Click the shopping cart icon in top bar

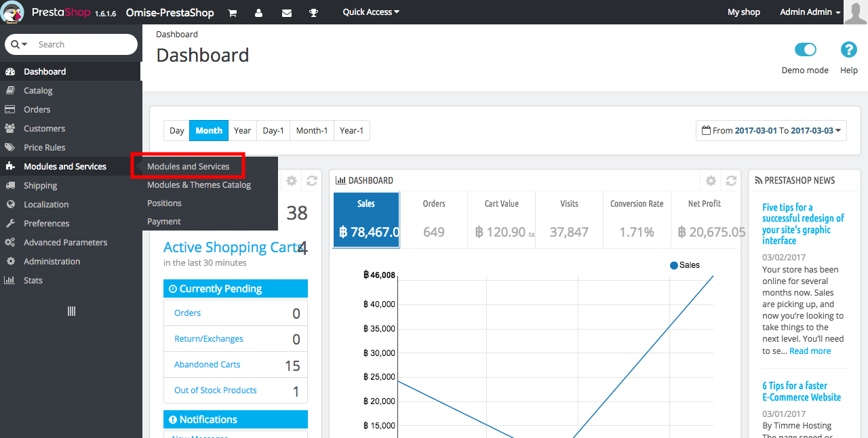tap(233, 12)
